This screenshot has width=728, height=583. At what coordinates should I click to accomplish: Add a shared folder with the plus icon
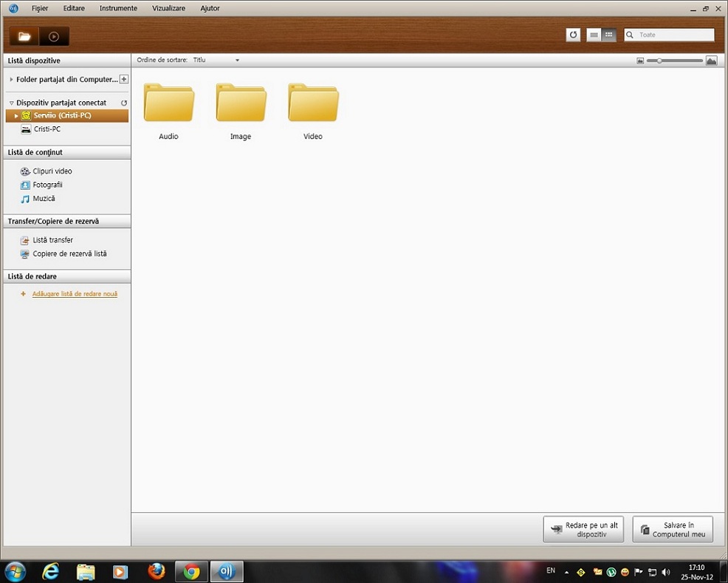point(124,79)
